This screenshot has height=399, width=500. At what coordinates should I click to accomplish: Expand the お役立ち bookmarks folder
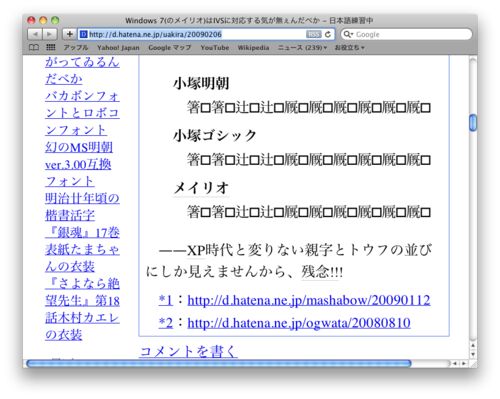(349, 48)
